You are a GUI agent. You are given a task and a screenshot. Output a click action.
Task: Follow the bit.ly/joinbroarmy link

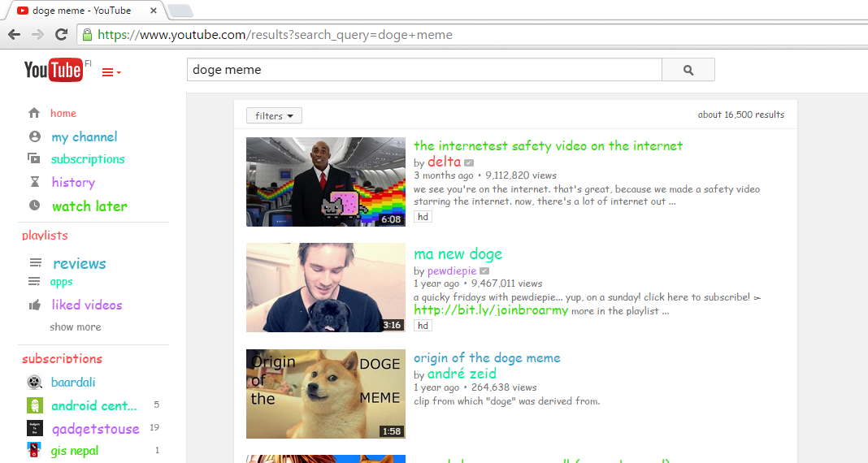pyautogui.click(x=490, y=310)
